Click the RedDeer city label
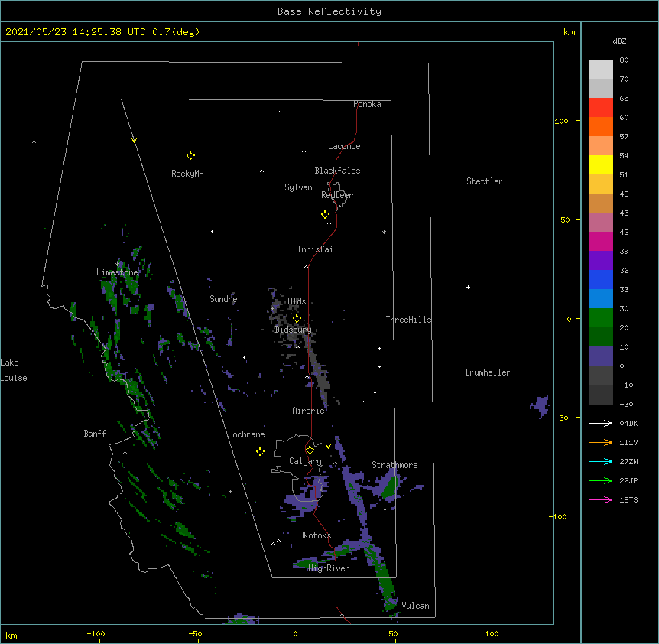This screenshot has width=659, height=644. (x=337, y=195)
